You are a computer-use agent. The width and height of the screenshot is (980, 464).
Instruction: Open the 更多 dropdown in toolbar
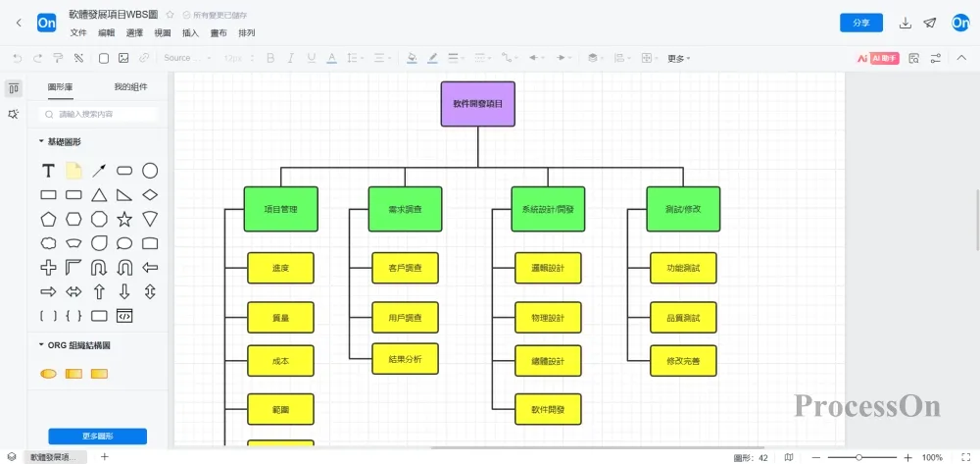[678, 58]
